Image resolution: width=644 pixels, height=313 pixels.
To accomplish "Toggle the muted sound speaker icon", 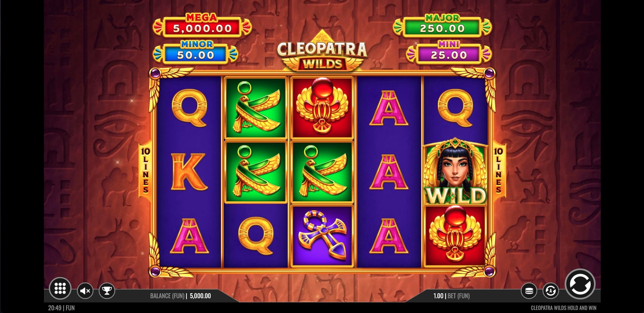I will pos(85,291).
